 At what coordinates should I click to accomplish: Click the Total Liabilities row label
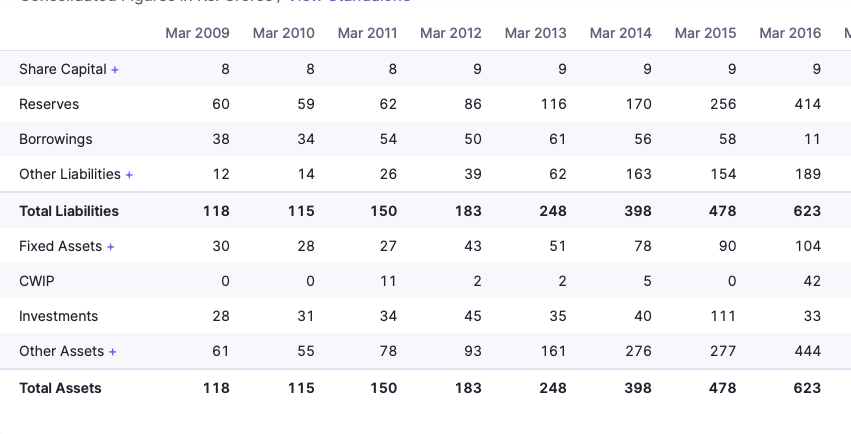pyautogui.click(x=69, y=211)
